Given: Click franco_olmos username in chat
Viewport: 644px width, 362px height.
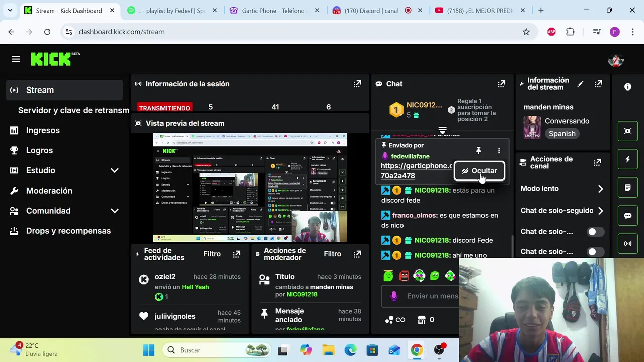Looking at the screenshot, I should (415, 215).
